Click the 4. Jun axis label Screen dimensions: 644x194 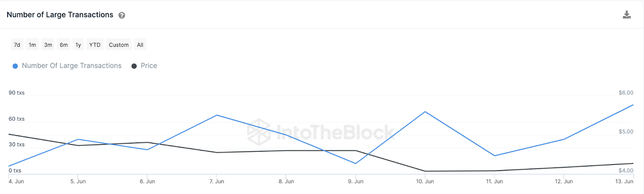17,181
